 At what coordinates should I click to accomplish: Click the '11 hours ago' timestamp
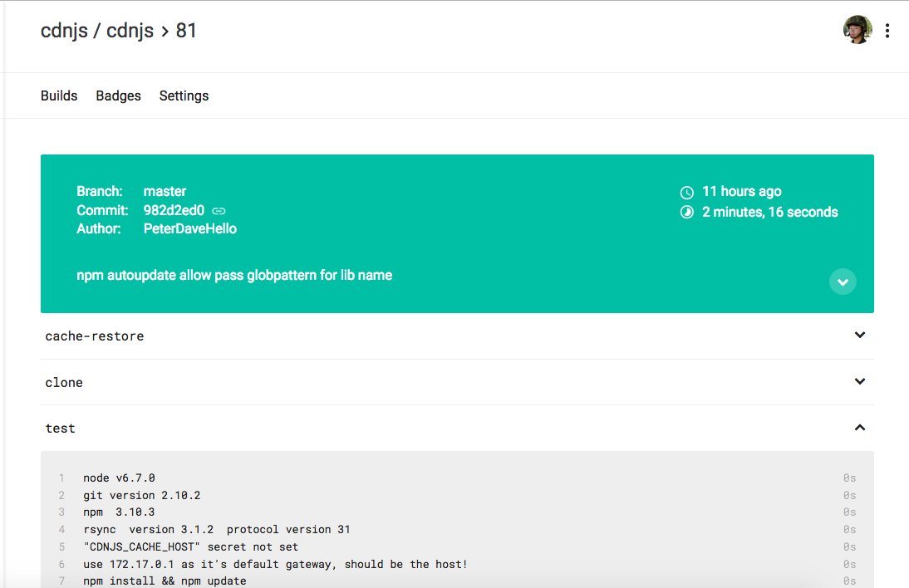pos(741,191)
